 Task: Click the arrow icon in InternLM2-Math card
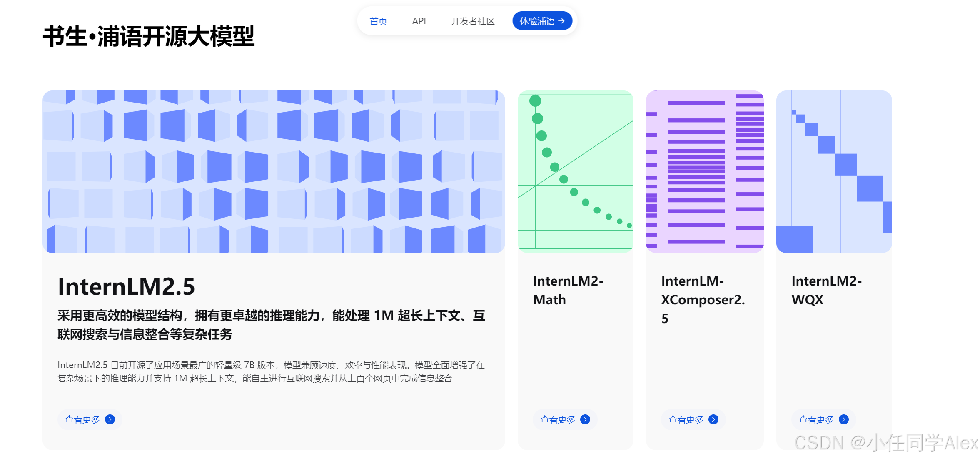[585, 419]
